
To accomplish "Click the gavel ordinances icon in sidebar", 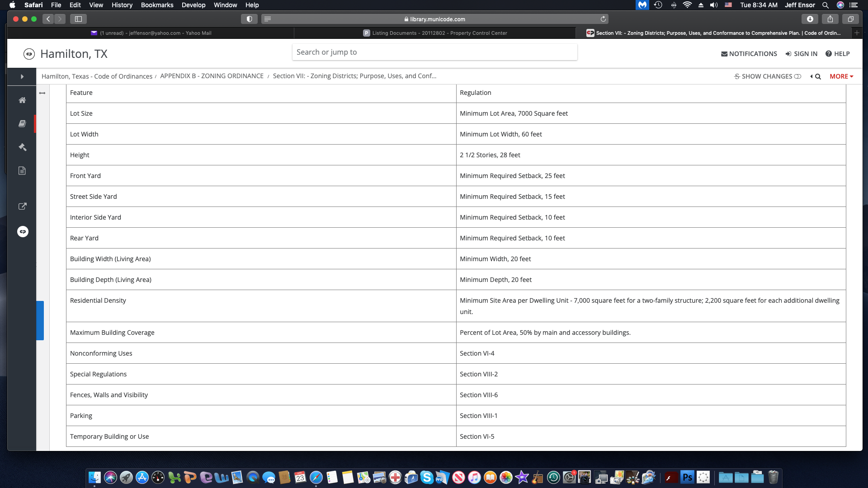I will click(22, 147).
